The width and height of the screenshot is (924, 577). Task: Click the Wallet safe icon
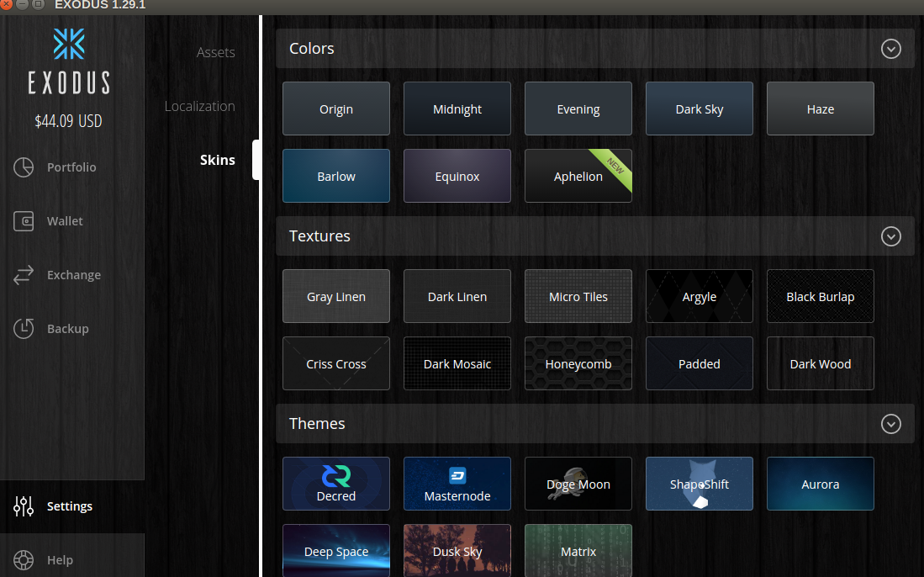pyautogui.click(x=24, y=221)
